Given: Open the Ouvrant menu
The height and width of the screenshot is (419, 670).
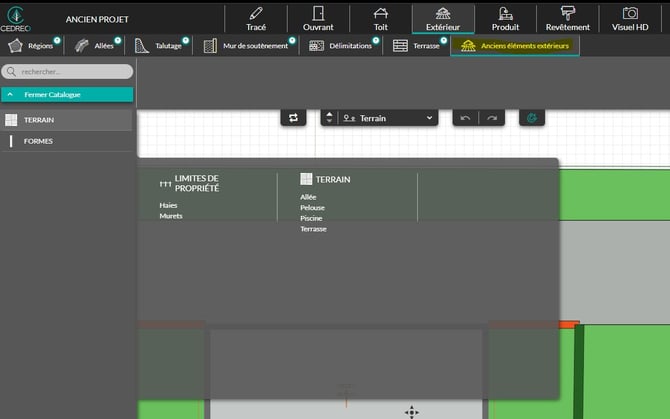Looking at the screenshot, I should tap(318, 18).
